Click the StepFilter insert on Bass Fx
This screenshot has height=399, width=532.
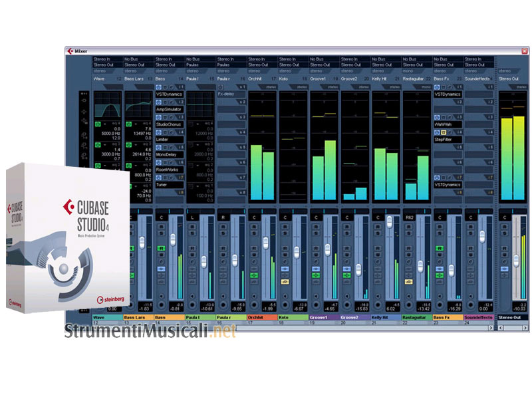pyautogui.click(x=447, y=140)
